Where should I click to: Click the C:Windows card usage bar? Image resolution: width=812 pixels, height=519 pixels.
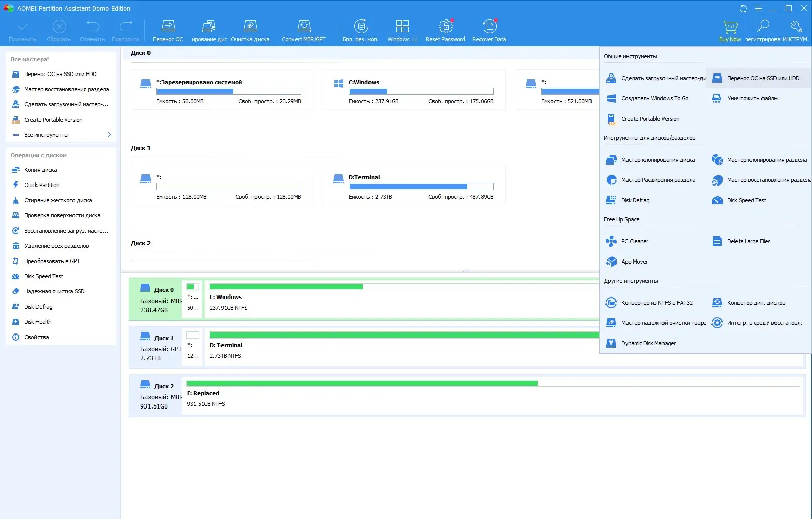(421, 91)
